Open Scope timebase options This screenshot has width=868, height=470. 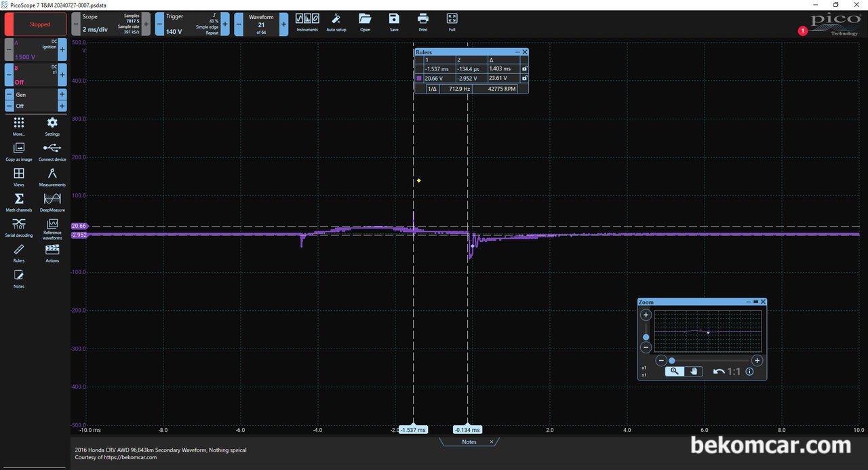pos(111,24)
